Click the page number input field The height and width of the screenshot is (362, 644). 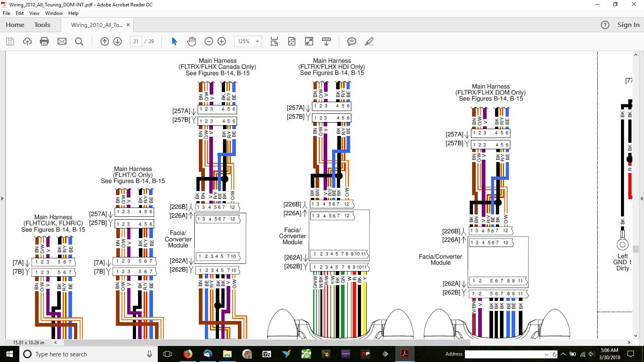point(136,41)
